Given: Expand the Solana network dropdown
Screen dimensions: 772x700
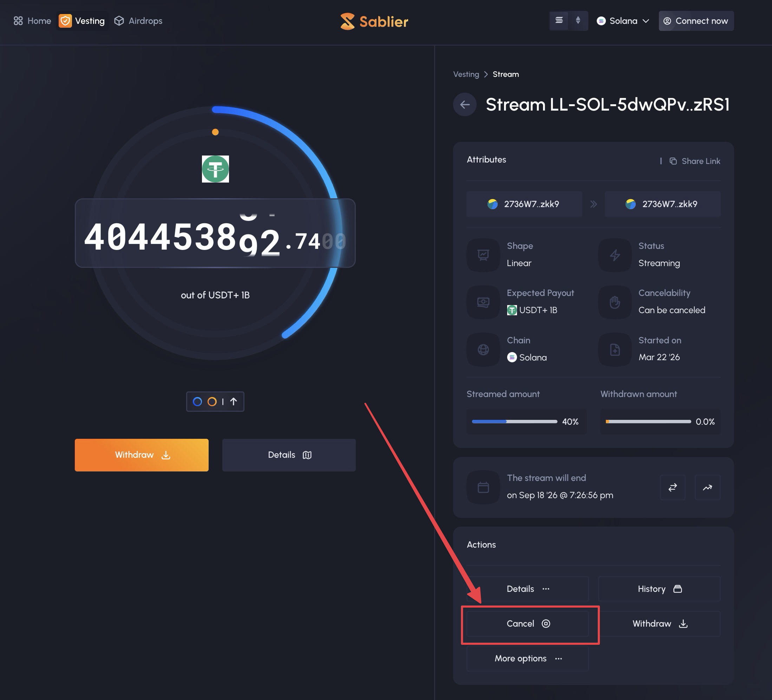Looking at the screenshot, I should point(623,21).
